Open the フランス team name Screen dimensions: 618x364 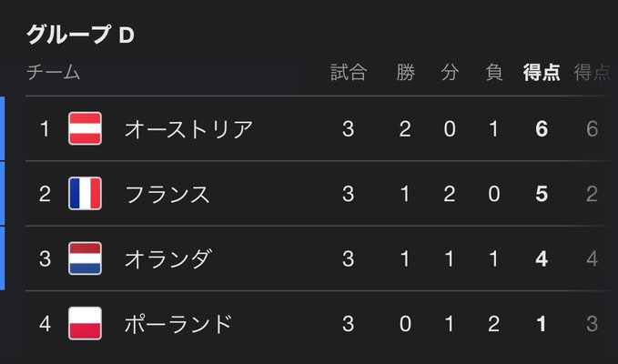click(167, 194)
